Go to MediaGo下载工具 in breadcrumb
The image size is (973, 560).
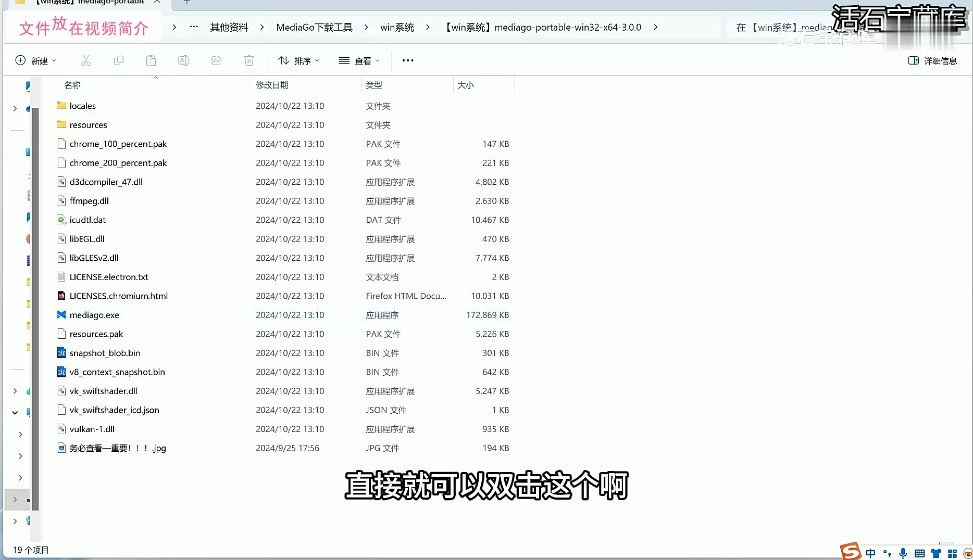click(314, 27)
